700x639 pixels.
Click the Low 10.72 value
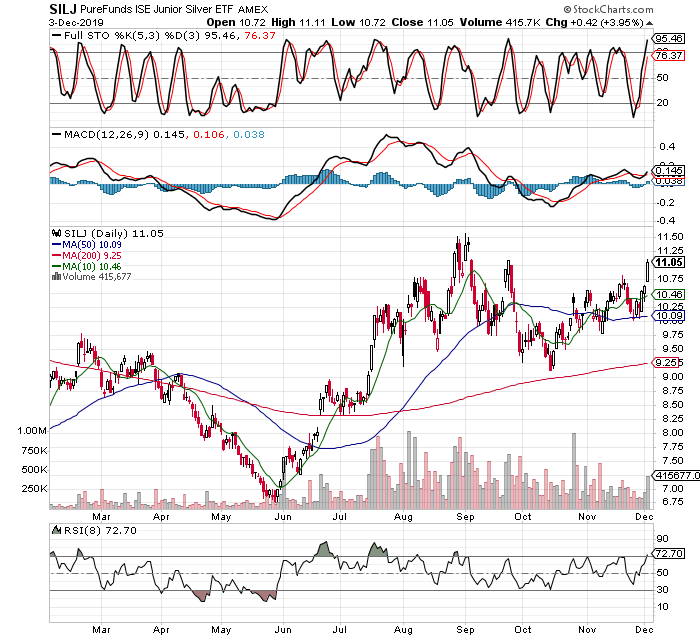pos(358,22)
